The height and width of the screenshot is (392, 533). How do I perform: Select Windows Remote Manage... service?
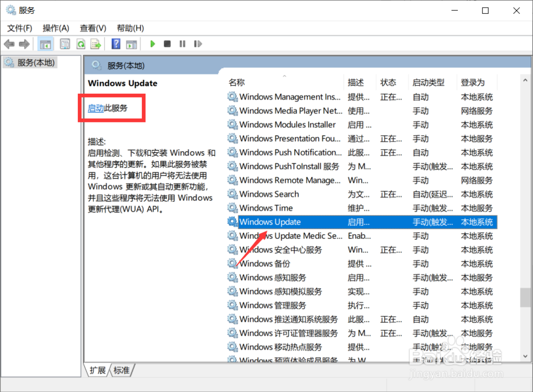pyautogui.click(x=362, y=181)
